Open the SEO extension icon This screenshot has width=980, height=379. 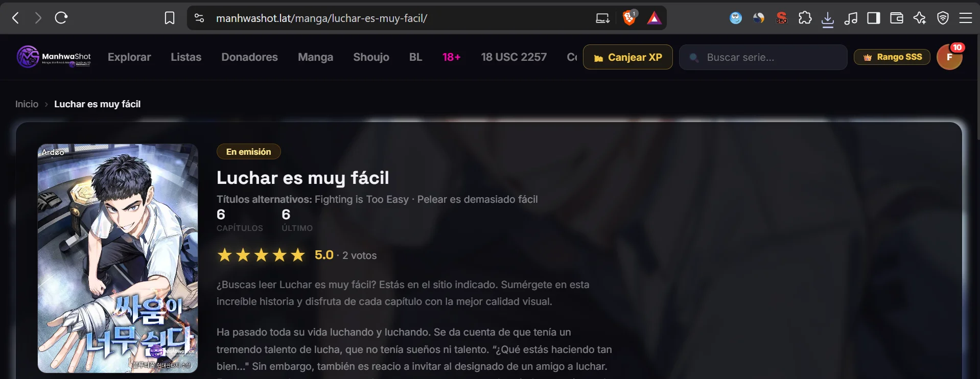click(x=781, y=18)
